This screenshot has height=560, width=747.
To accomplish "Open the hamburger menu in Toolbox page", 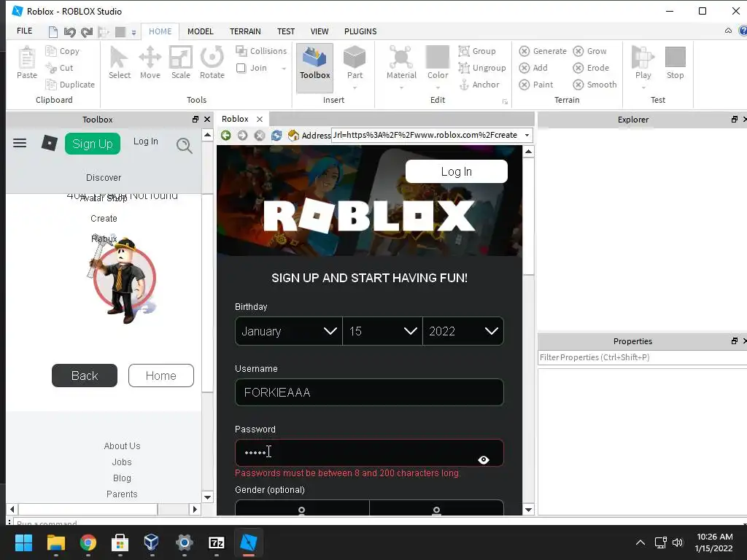I will click(20, 143).
